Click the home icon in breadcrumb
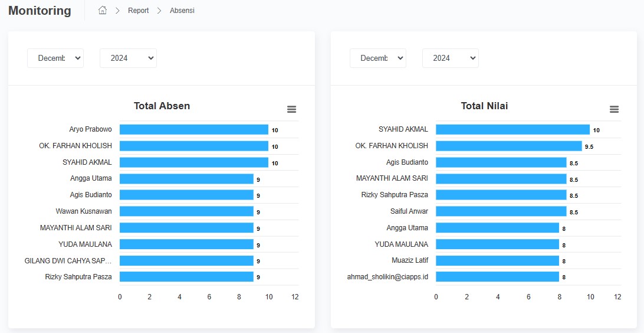The image size is (644, 333). [x=103, y=11]
